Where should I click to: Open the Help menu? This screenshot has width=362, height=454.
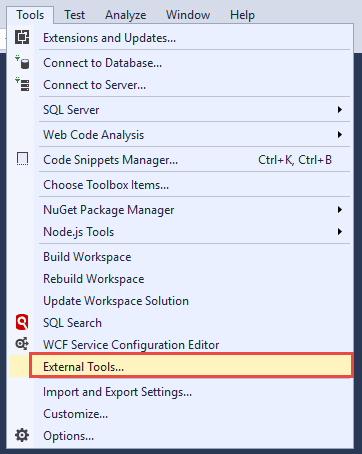pos(242,15)
